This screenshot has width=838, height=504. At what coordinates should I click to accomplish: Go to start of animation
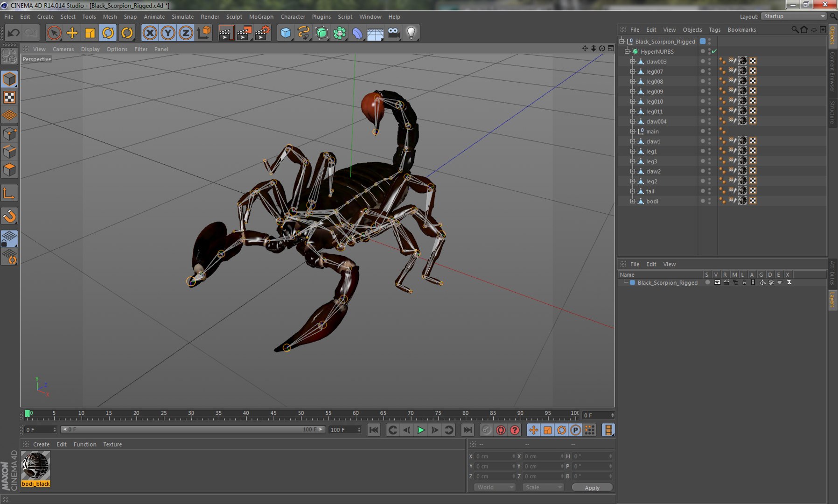[x=374, y=430]
